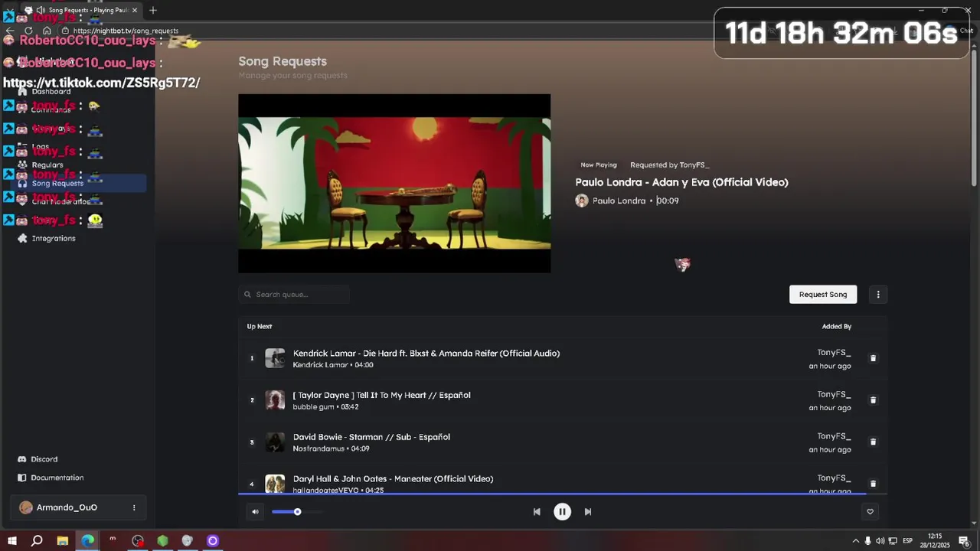Click Daryl Hall & John Oates Maneater title
Screen dimensions: 980x551
(393, 478)
